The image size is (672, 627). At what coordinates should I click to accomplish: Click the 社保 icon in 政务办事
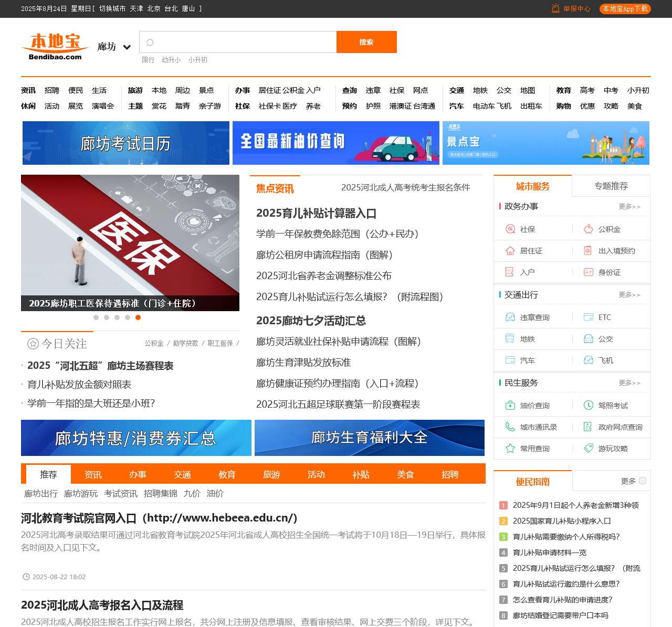(x=510, y=229)
